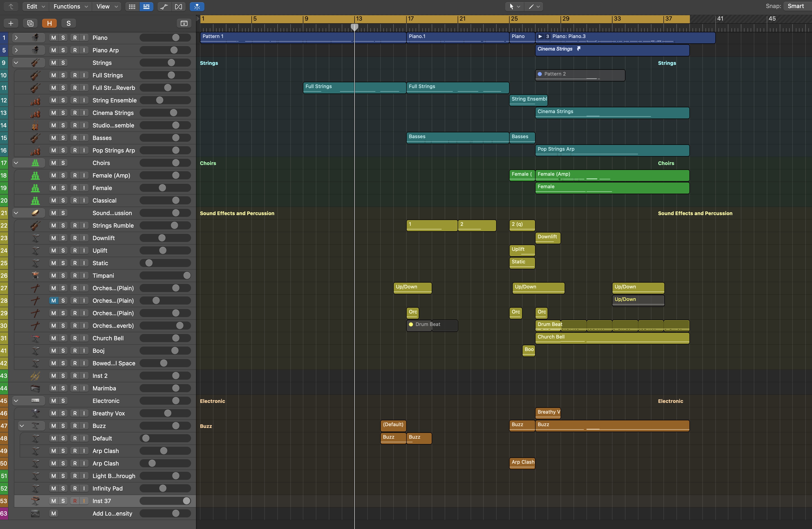
Task: Click the global tracks drop-in icon
Action: pyautogui.click(x=184, y=23)
